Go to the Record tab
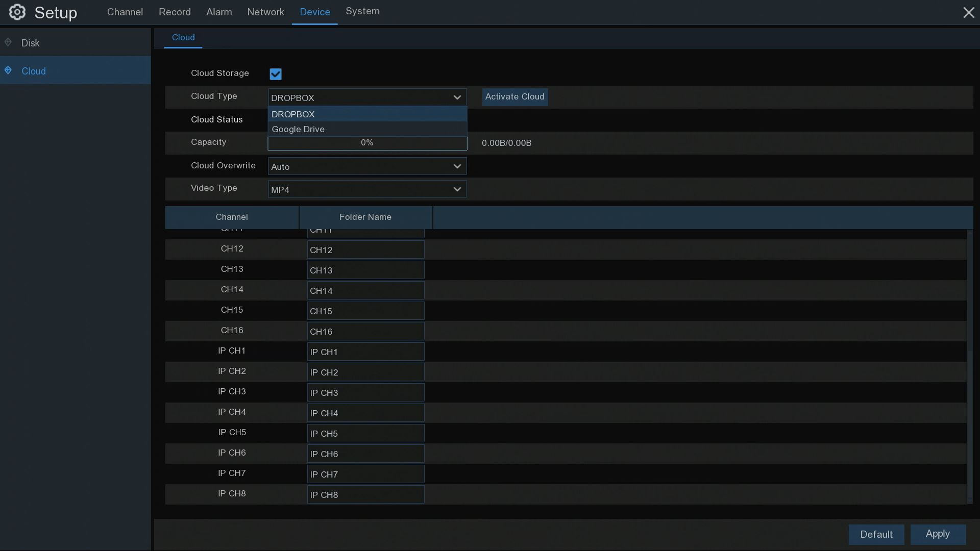 click(175, 12)
